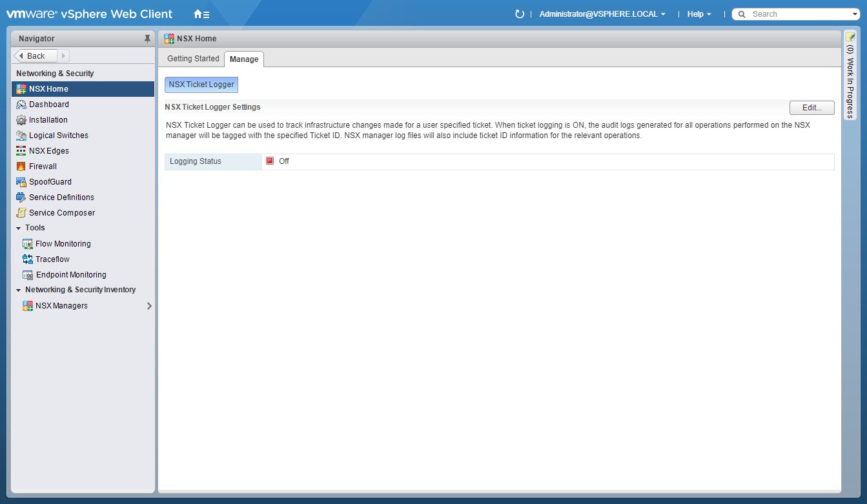The image size is (867, 504).
Task: Switch to the Getting Started tab
Action: tap(193, 59)
